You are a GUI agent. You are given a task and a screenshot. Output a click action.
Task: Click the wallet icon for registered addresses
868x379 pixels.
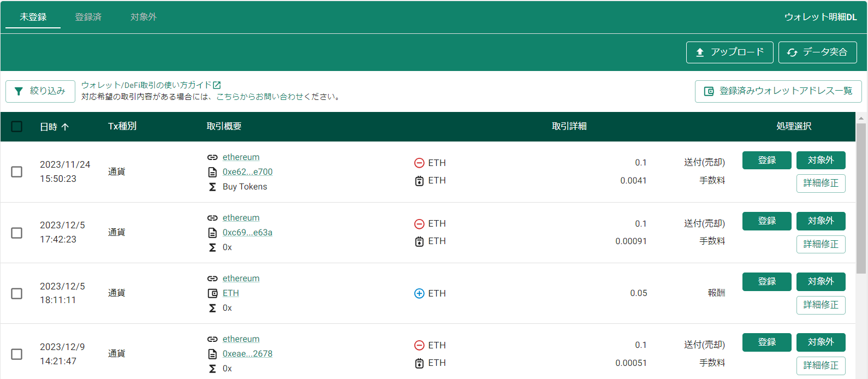click(x=709, y=91)
